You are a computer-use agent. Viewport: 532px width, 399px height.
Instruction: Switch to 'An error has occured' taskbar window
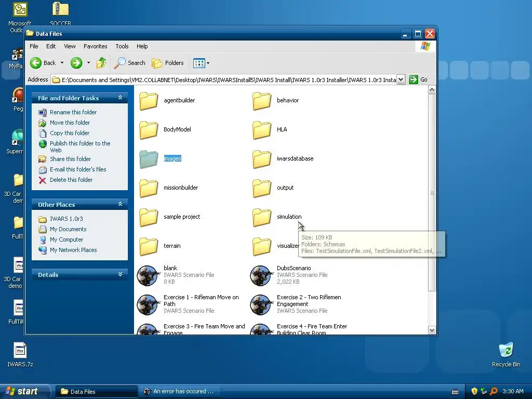[179, 392]
